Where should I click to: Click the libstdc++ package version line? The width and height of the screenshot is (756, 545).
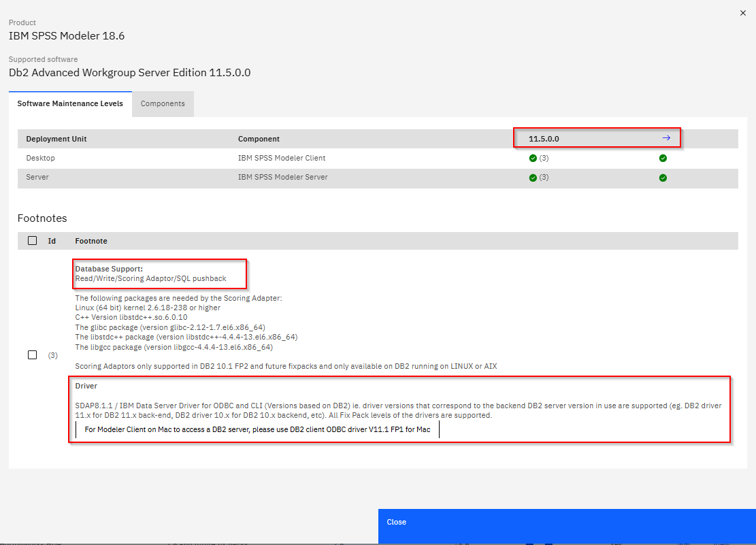186,337
